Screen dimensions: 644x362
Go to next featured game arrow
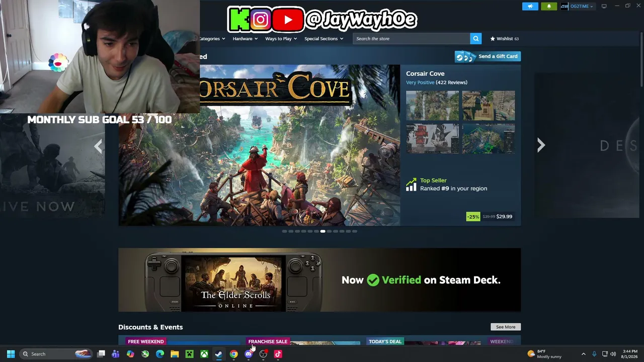click(x=541, y=145)
